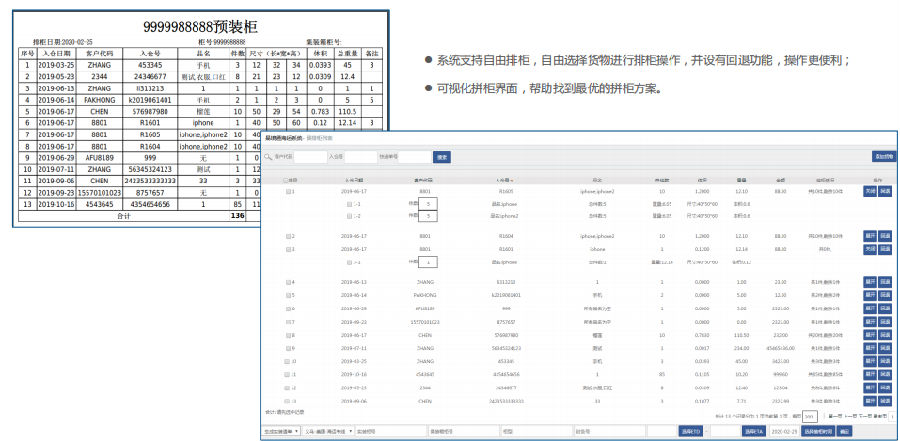
Task: Check the sub-row 1-2 box for iphone2
Action: tap(350, 216)
